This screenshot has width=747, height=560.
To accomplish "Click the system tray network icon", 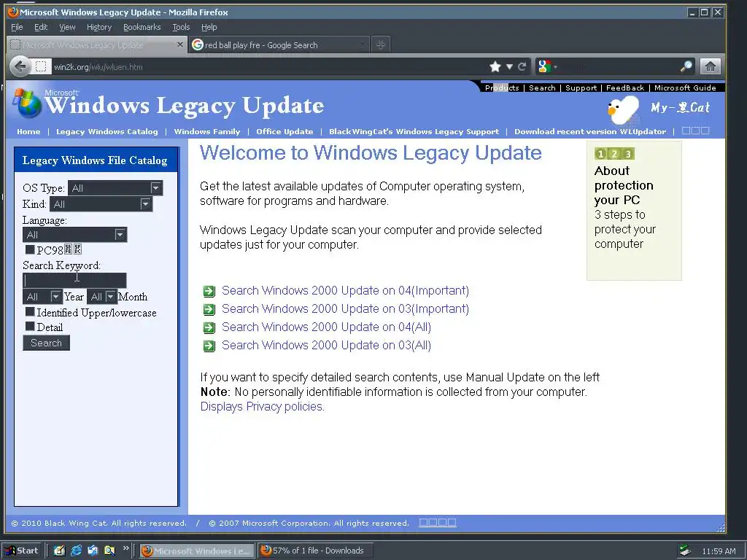I will (685, 551).
